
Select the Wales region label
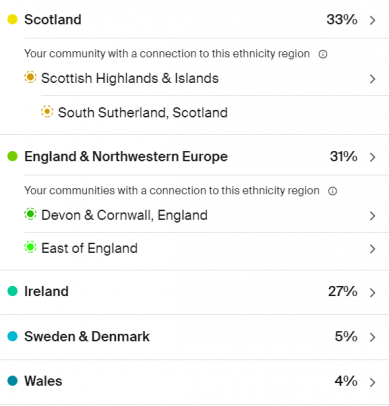click(x=43, y=381)
